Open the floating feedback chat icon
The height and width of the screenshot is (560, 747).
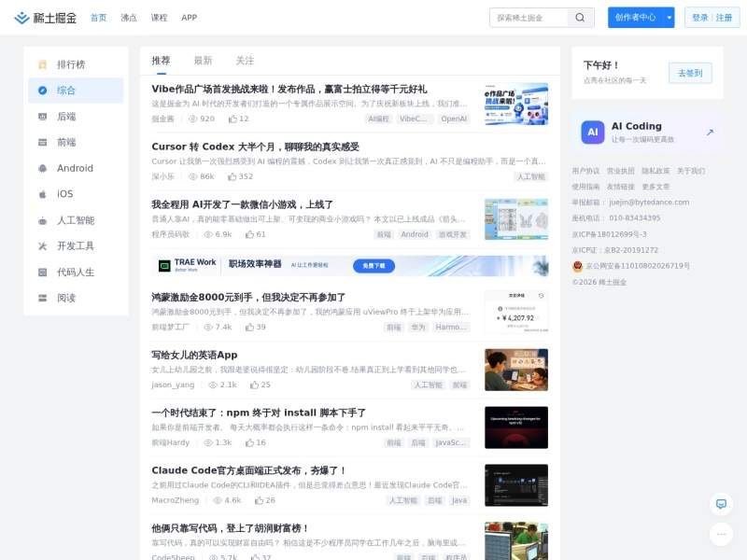click(721, 504)
